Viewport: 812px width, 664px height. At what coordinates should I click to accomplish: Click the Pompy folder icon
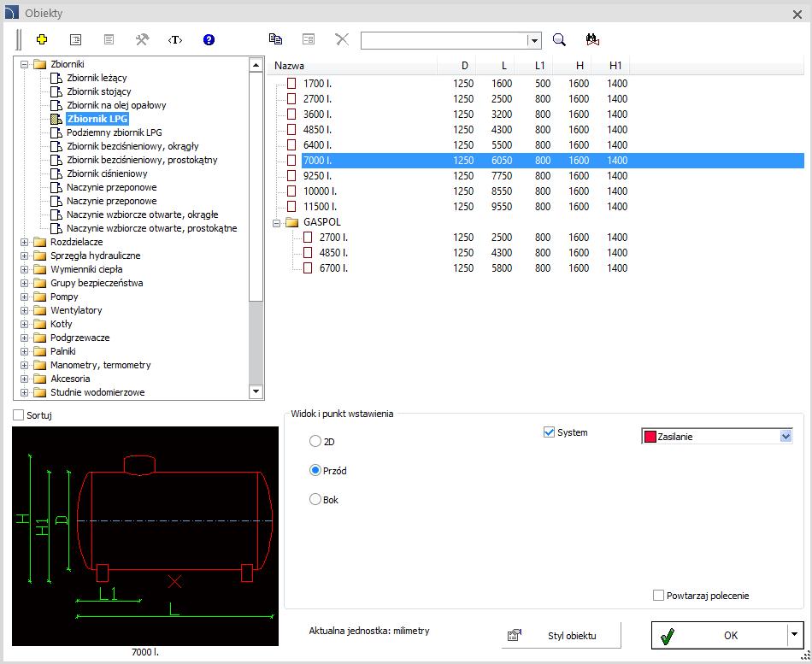[40, 297]
